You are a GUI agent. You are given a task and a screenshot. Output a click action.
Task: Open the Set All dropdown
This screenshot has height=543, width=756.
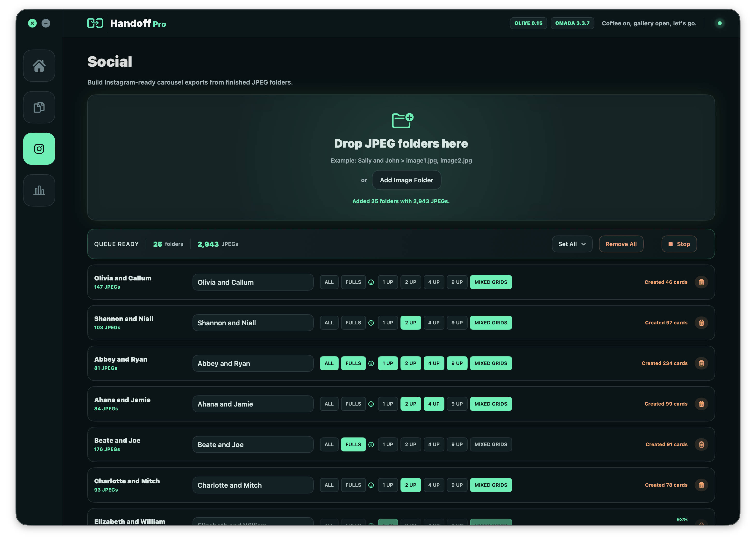[x=572, y=244]
